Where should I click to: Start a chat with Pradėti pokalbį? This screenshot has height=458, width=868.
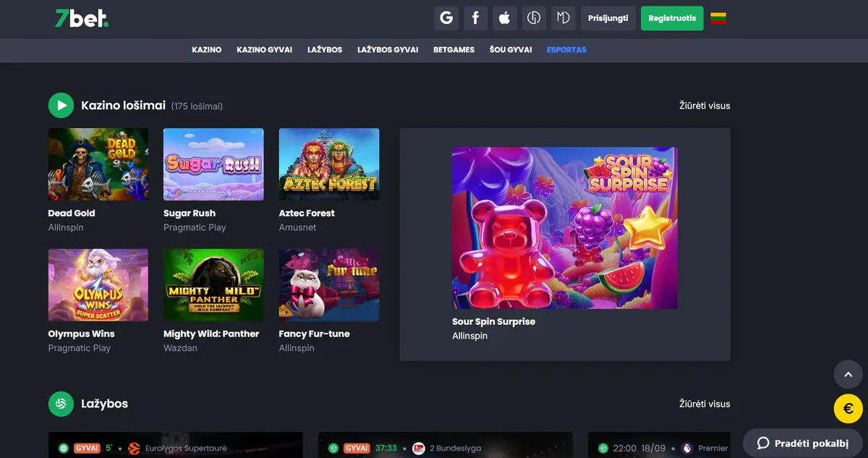tap(803, 444)
